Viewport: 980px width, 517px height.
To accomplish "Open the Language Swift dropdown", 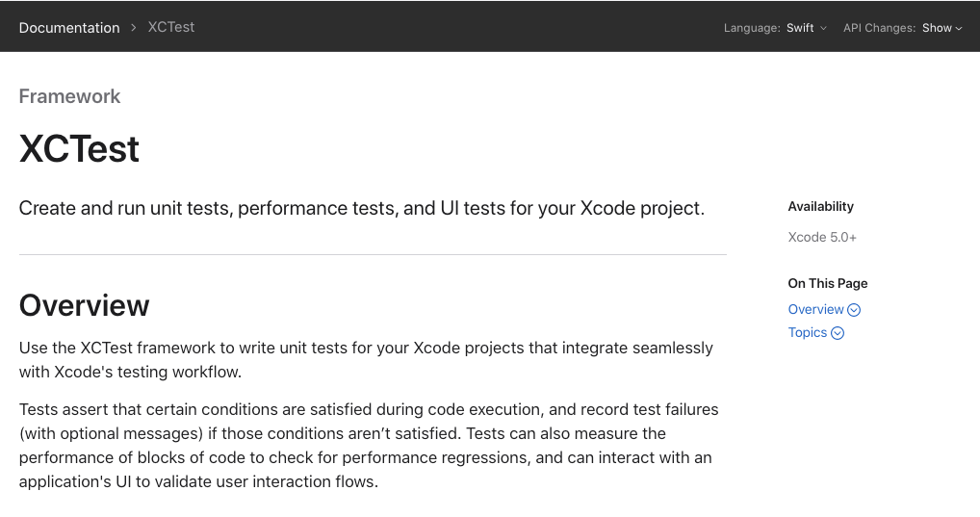I will pyautogui.click(x=800, y=28).
